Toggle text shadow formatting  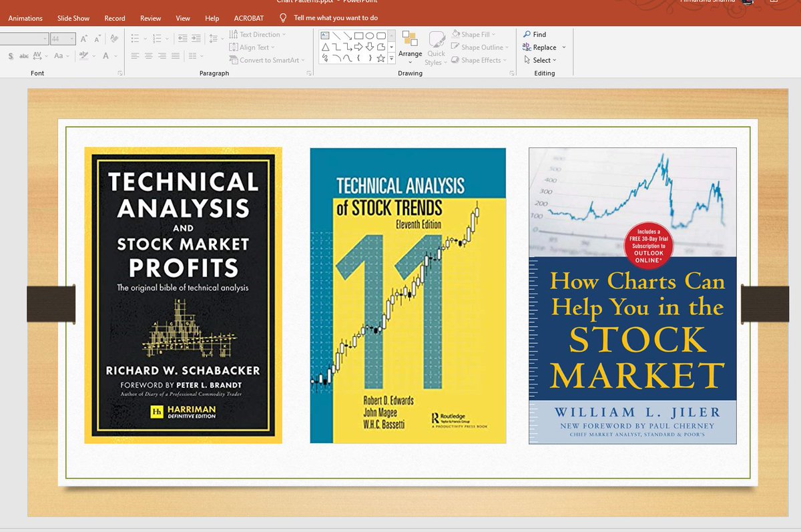tap(11, 56)
